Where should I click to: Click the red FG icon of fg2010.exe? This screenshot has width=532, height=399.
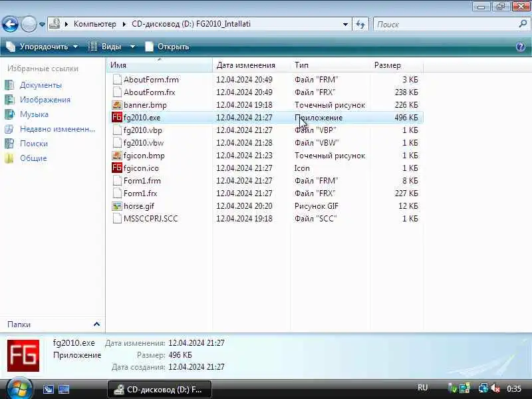tap(117, 118)
